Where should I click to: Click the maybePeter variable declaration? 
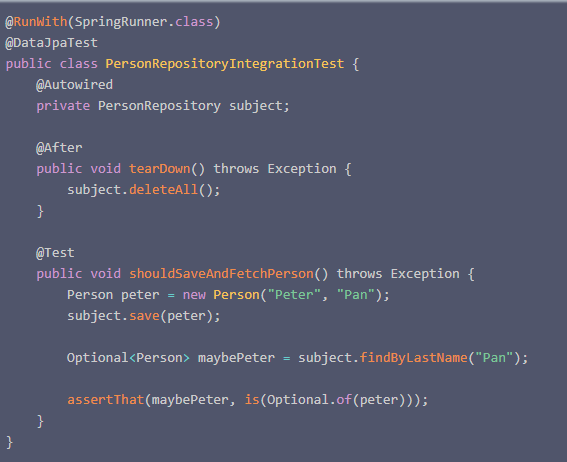click(x=236, y=358)
